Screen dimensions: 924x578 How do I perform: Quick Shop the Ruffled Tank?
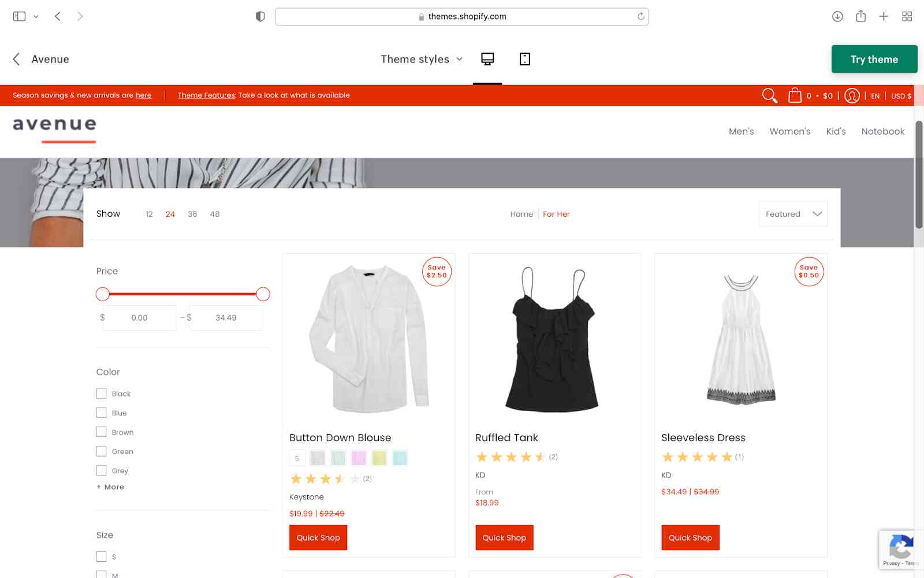pos(504,538)
